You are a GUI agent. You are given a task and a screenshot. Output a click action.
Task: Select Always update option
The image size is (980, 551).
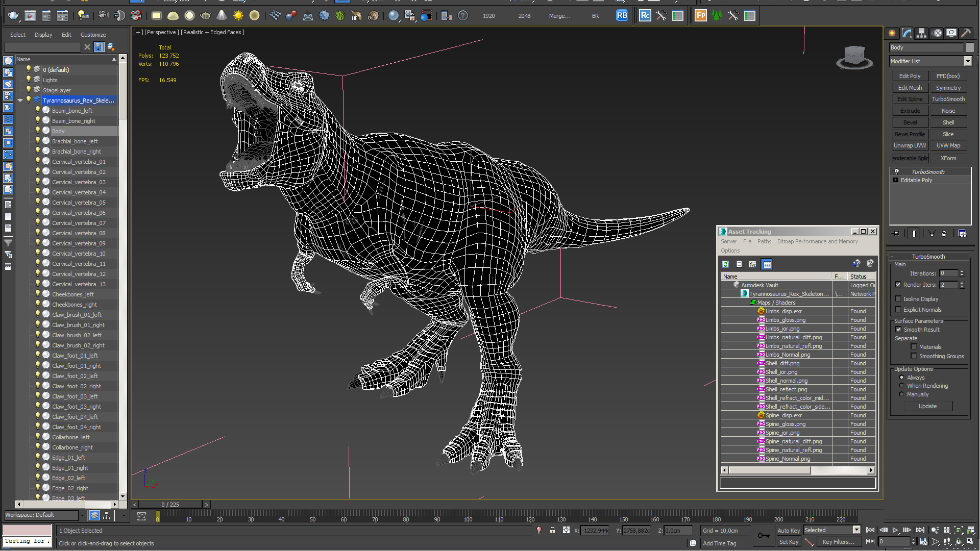pyautogui.click(x=901, y=378)
